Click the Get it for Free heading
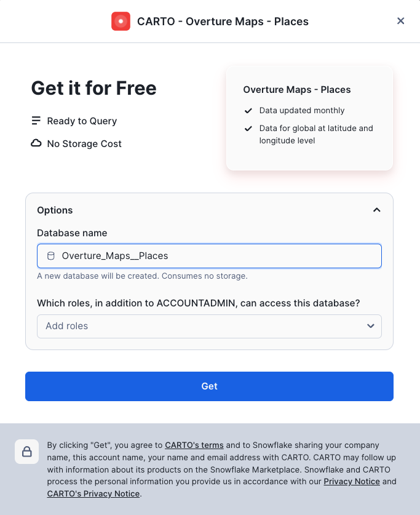The width and height of the screenshot is (420, 515). coord(94,88)
